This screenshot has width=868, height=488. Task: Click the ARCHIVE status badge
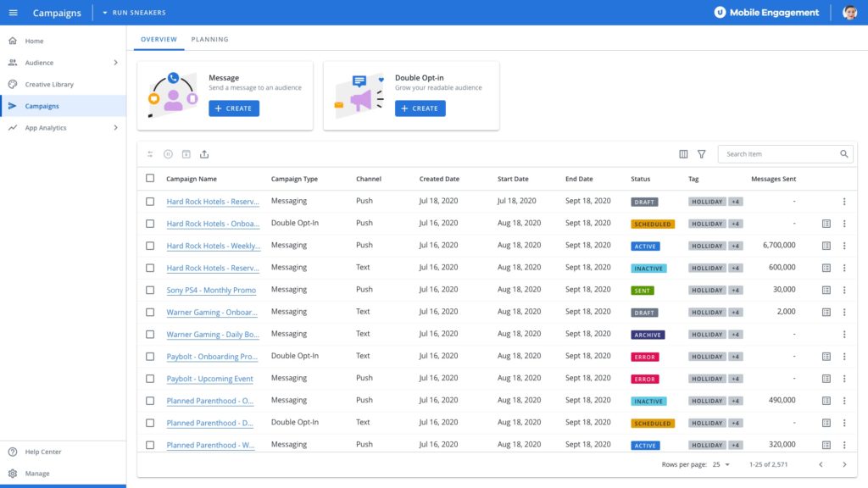click(x=648, y=335)
